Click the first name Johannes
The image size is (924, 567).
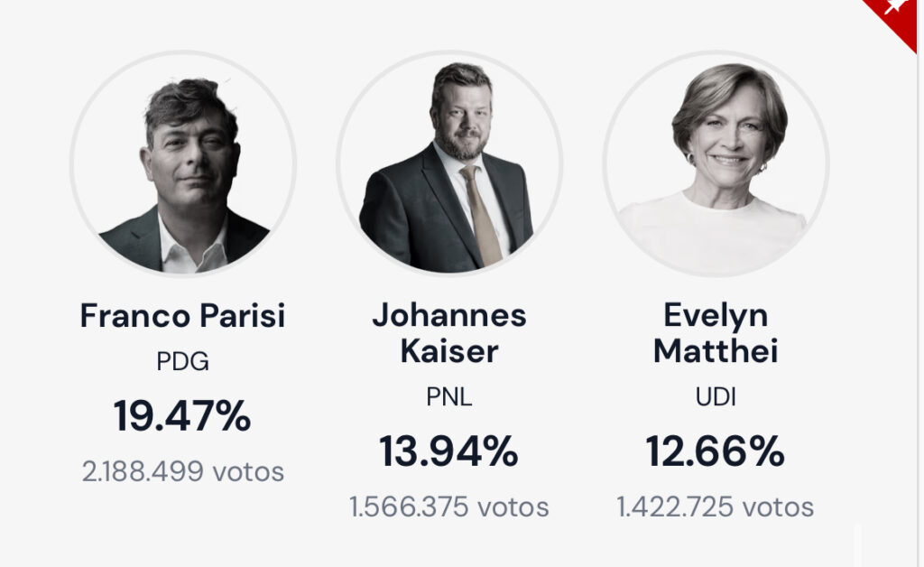point(449,315)
